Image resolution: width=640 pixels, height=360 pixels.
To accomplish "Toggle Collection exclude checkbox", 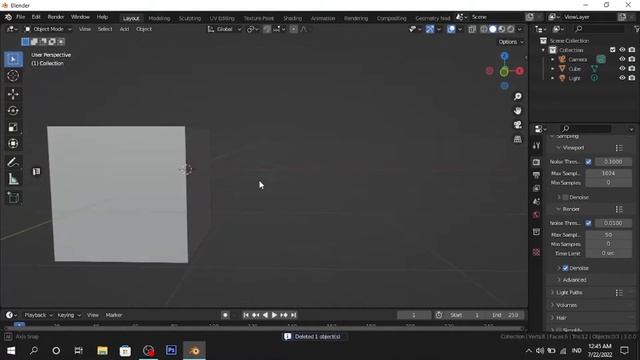I will [x=613, y=50].
